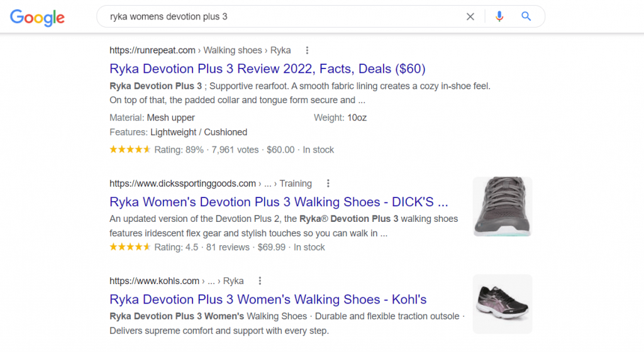Click the text 'Rating: 89%'

point(179,150)
